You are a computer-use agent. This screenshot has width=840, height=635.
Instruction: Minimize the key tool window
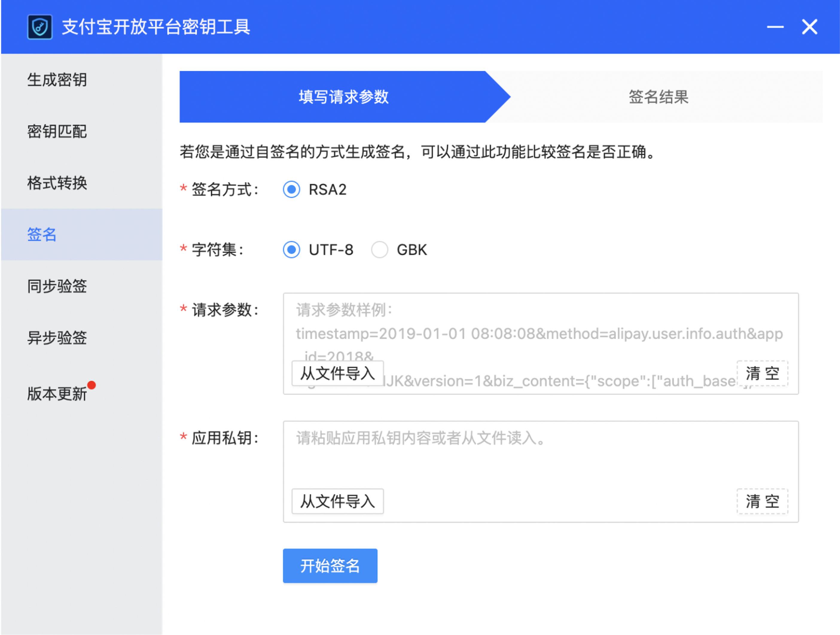tap(775, 27)
